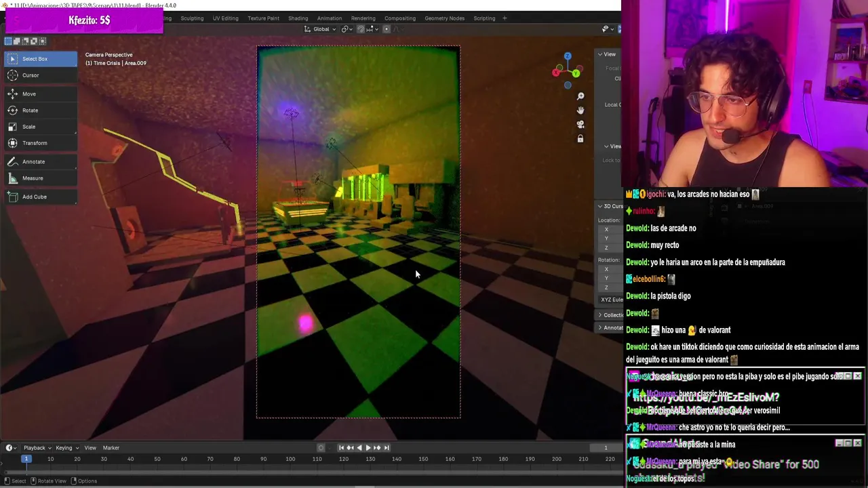Open the timeline Marker menu
Screen dimensions: 868x488
pos(111,447)
